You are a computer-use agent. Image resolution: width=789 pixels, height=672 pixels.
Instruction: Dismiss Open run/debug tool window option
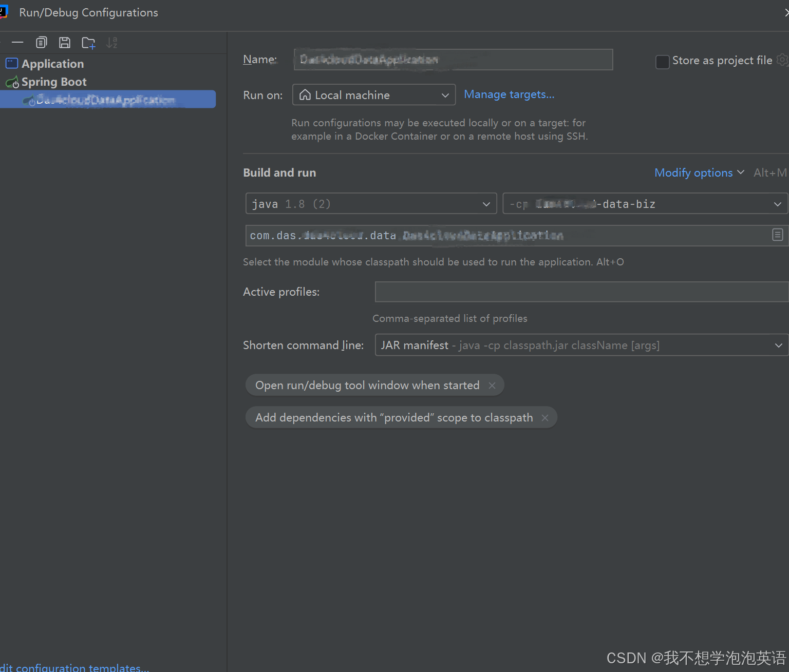[492, 385]
